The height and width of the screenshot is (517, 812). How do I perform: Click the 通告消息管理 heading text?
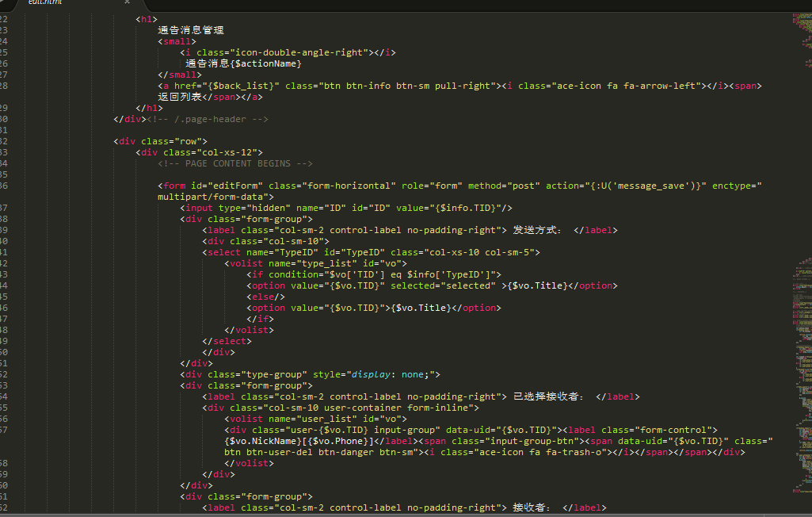click(191, 30)
